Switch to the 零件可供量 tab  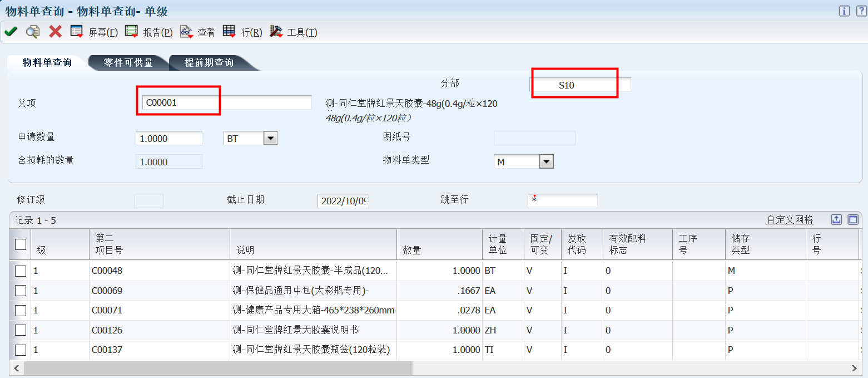click(128, 62)
